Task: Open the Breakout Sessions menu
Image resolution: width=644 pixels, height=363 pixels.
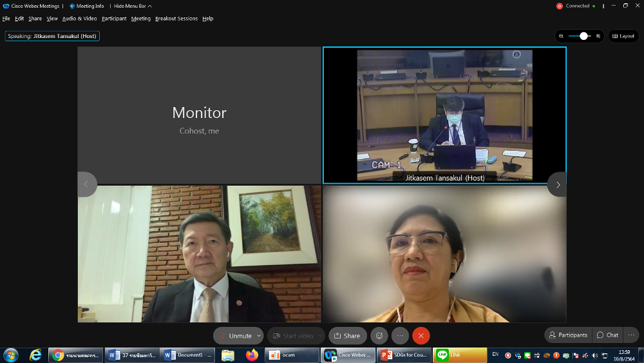Action: pyautogui.click(x=176, y=19)
